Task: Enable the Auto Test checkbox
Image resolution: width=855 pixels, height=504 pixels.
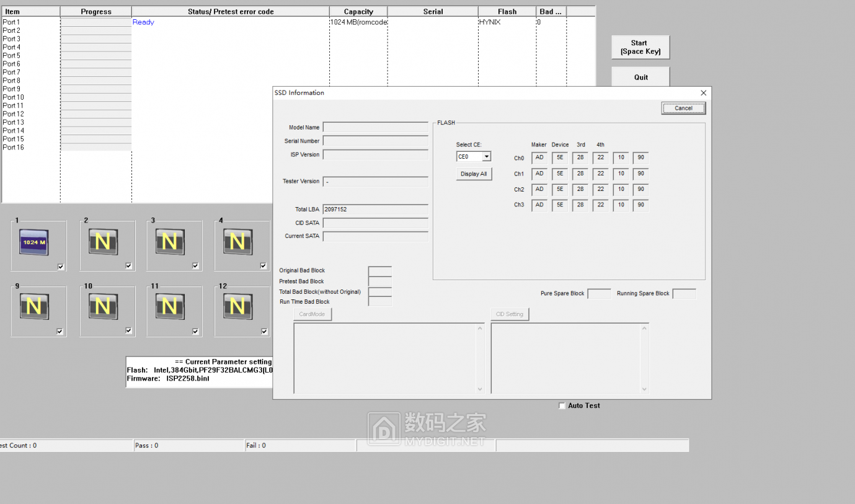Action: 562,406
